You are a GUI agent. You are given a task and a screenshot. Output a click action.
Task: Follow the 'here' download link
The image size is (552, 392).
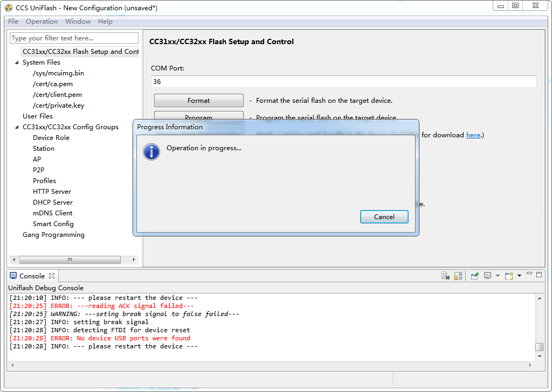473,135
